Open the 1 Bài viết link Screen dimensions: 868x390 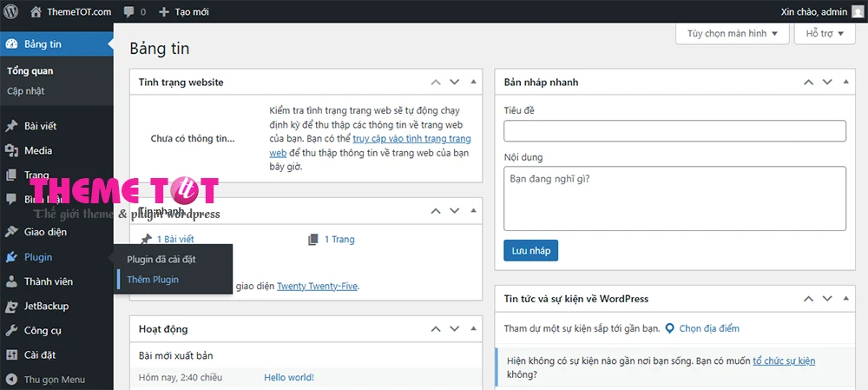175,240
